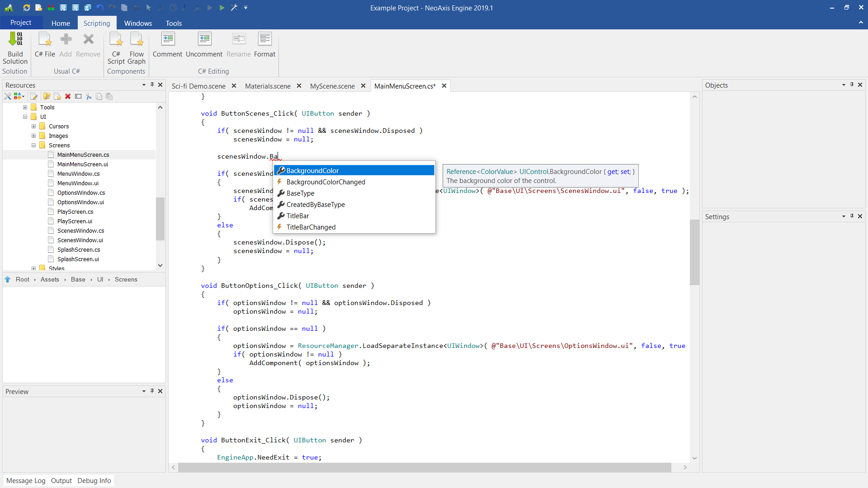Click the Uncomment code icon
868x488 pixels.
(204, 39)
